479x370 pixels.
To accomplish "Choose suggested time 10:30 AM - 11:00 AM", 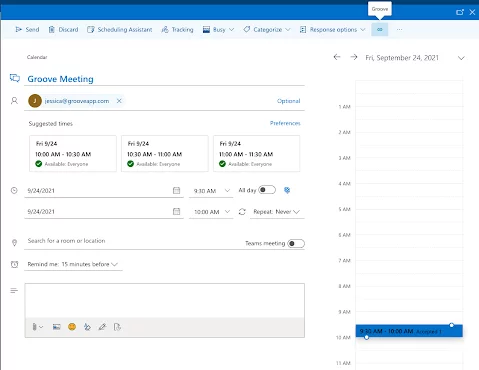I will pyautogui.click(x=165, y=153).
